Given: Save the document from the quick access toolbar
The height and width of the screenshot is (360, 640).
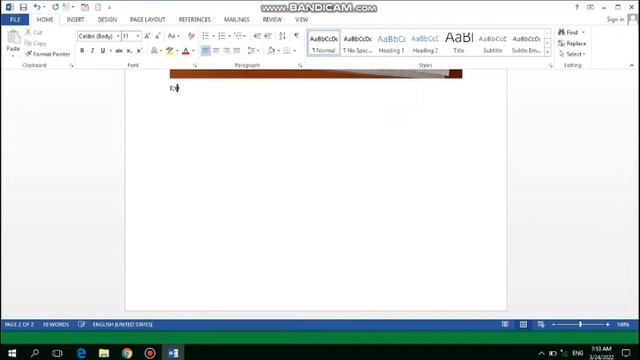Looking at the screenshot, I should [x=23, y=7].
